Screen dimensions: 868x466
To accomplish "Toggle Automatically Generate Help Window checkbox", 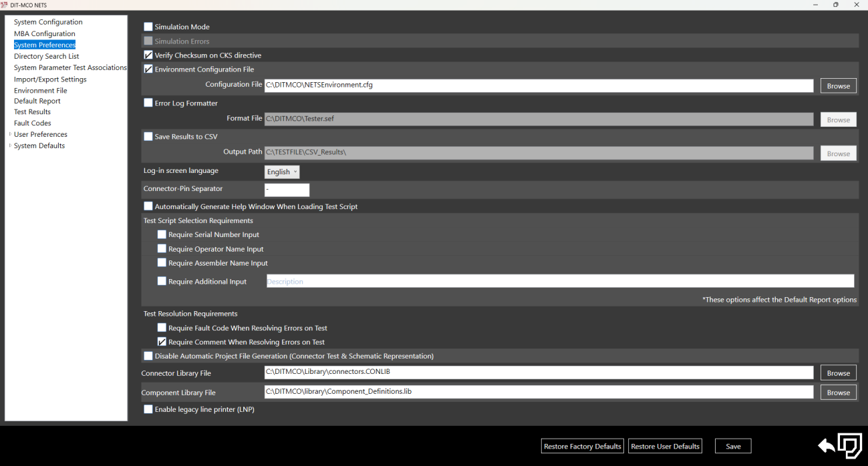I will pyautogui.click(x=148, y=206).
